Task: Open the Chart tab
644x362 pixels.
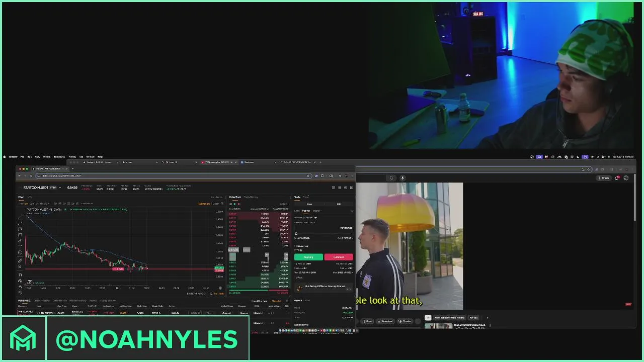Action: [21, 197]
